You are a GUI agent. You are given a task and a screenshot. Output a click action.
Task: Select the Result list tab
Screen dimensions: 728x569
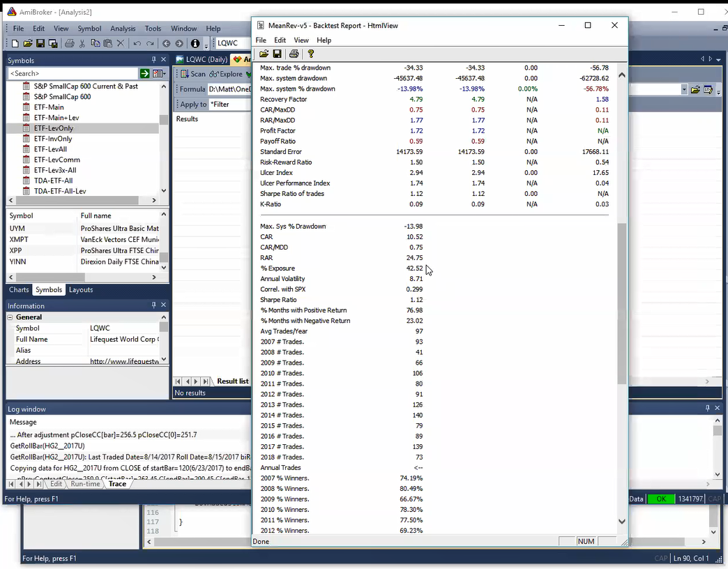tap(233, 381)
